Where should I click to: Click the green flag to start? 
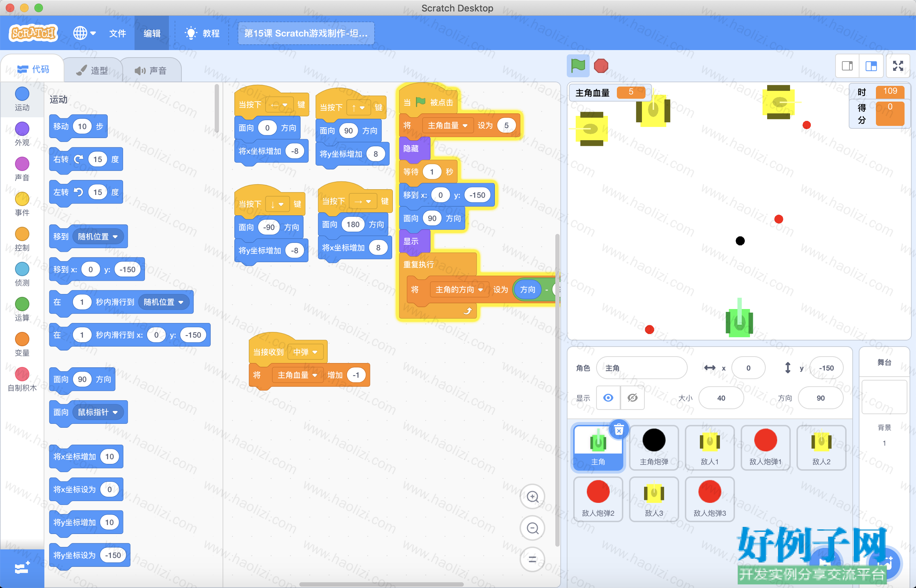pos(578,66)
